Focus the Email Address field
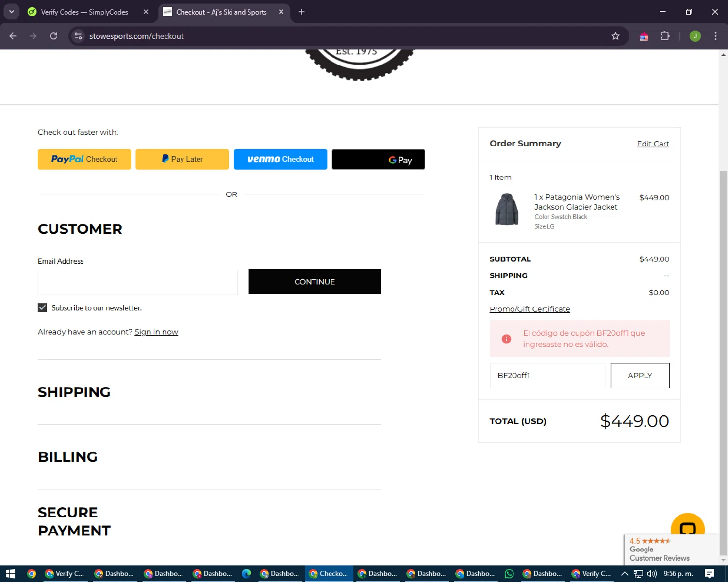This screenshot has height=582, width=728. [138, 282]
